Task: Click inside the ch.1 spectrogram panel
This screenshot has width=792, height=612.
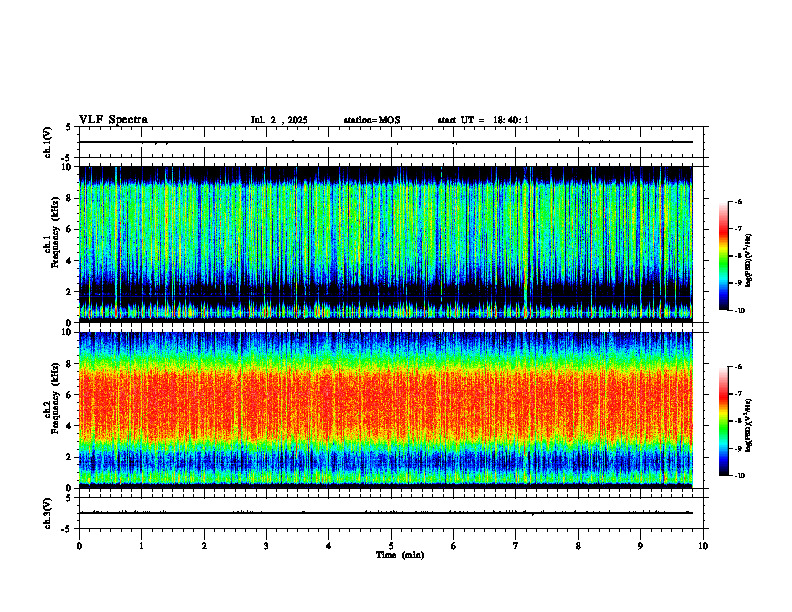Action: coord(386,244)
